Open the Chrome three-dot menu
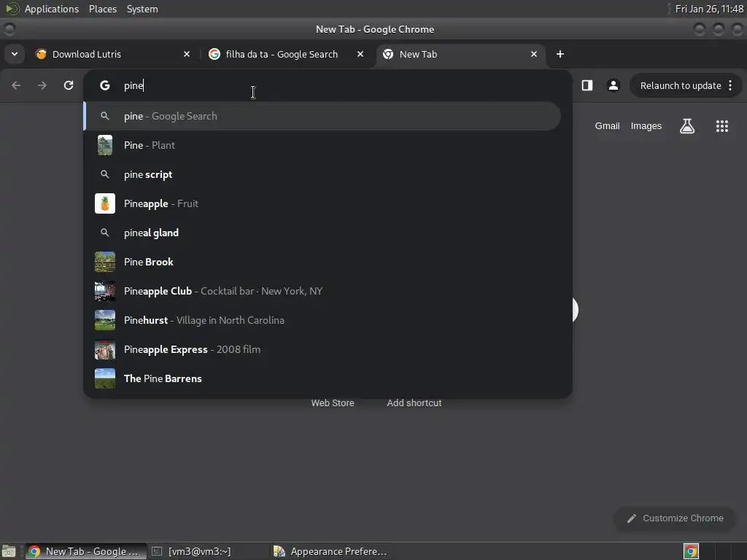Screen dimensions: 747x560 [730, 86]
